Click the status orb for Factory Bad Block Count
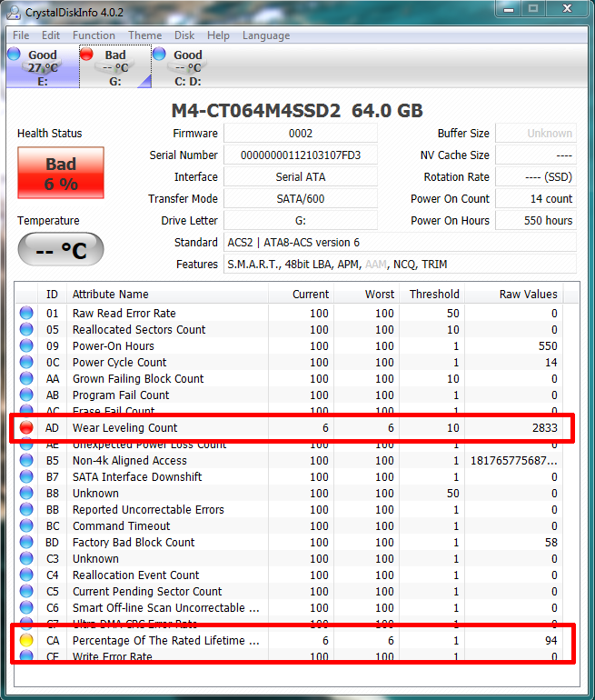Image resolution: width=595 pixels, height=700 pixels. point(26,543)
